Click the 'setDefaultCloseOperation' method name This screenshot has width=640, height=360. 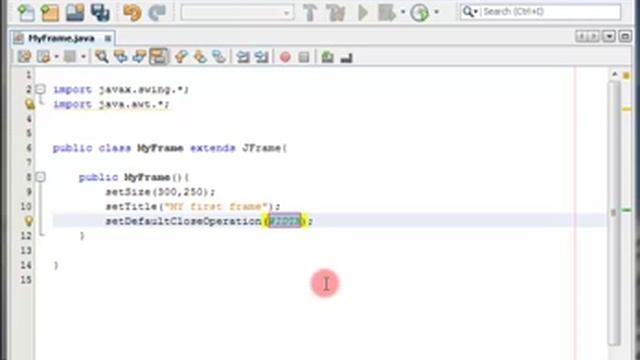coord(184,221)
